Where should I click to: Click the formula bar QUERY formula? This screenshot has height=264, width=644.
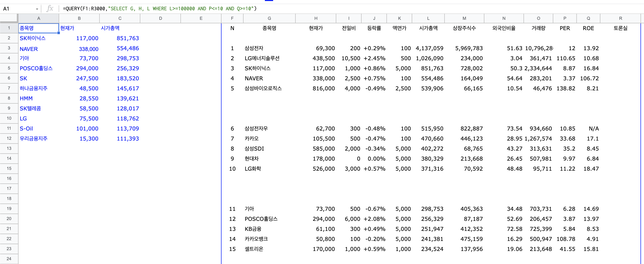[160, 9]
